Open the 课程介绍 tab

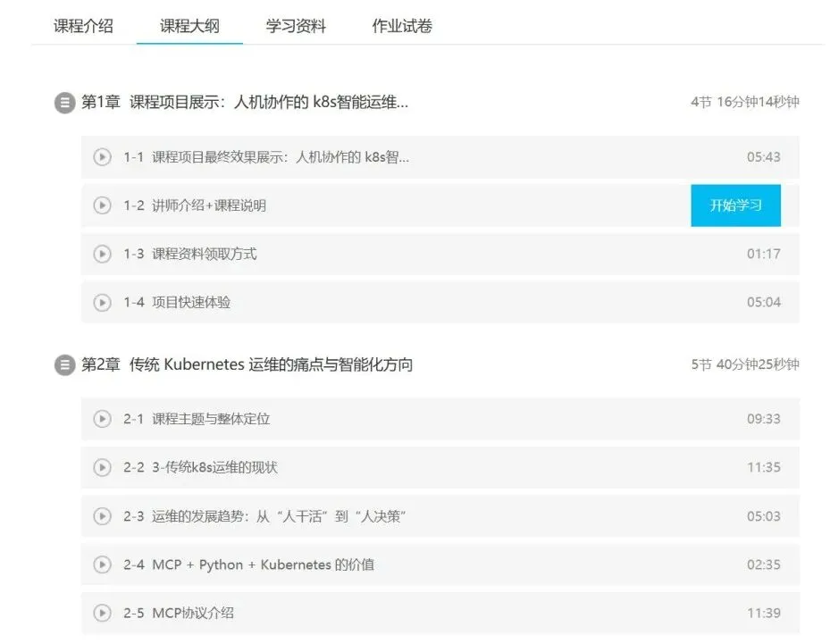tap(83, 26)
